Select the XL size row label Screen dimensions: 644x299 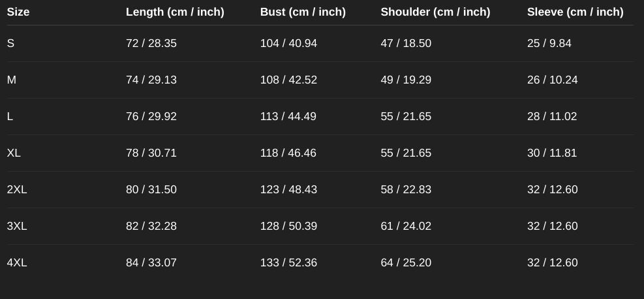(14, 153)
